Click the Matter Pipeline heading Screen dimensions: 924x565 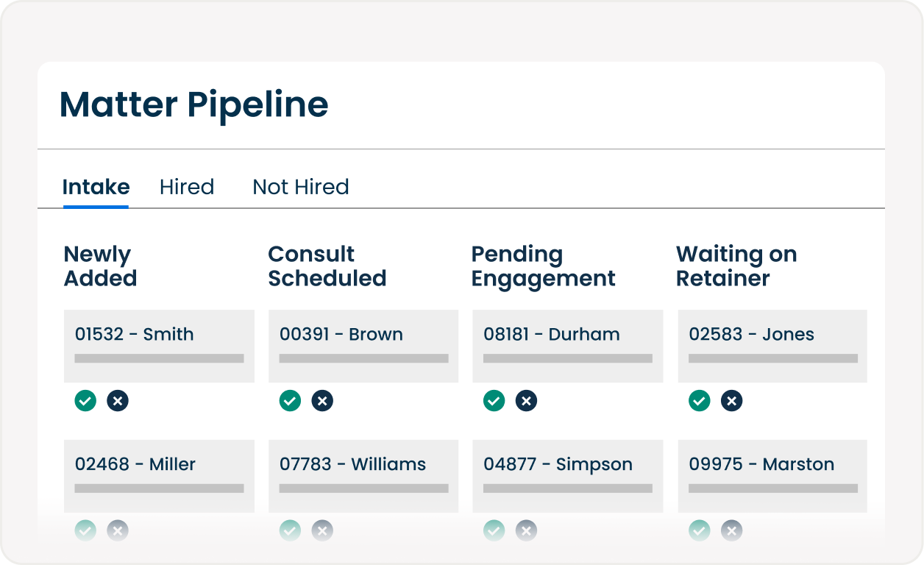pos(194,104)
